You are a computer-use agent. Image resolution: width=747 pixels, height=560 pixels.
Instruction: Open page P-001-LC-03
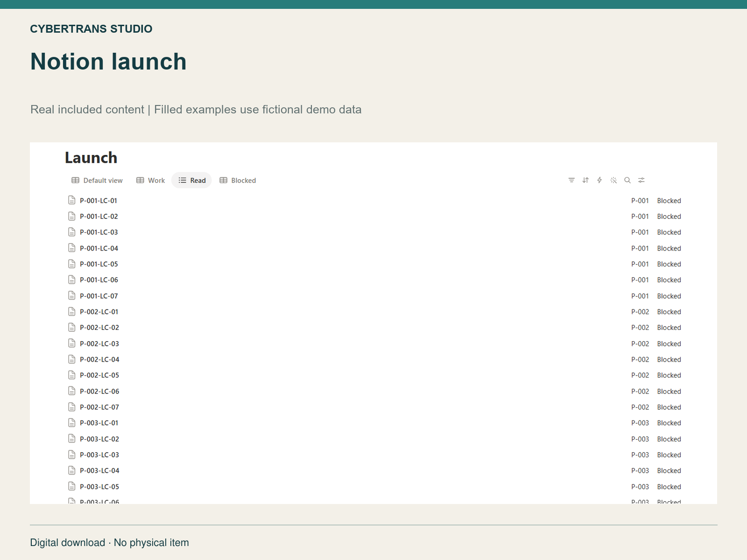tap(99, 232)
